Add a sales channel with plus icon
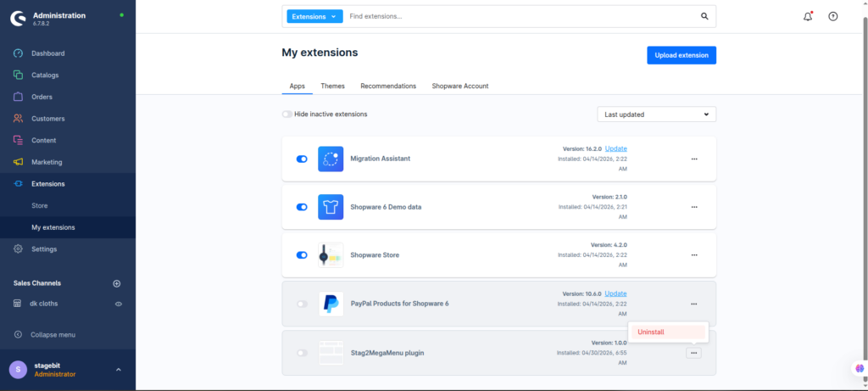 [117, 283]
